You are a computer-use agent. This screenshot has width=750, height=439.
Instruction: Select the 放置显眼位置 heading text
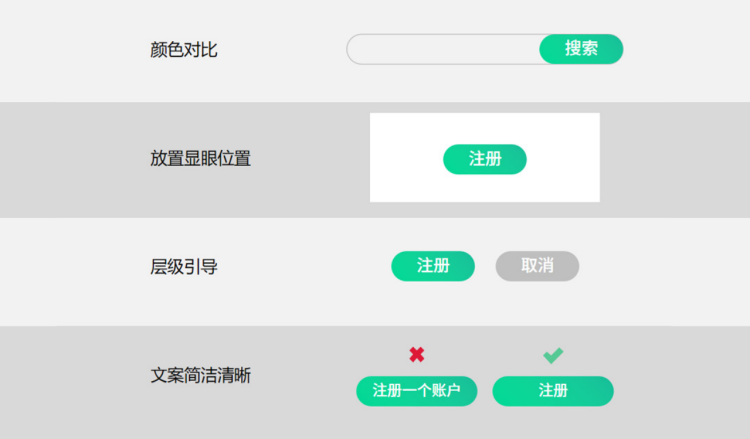coord(200,158)
